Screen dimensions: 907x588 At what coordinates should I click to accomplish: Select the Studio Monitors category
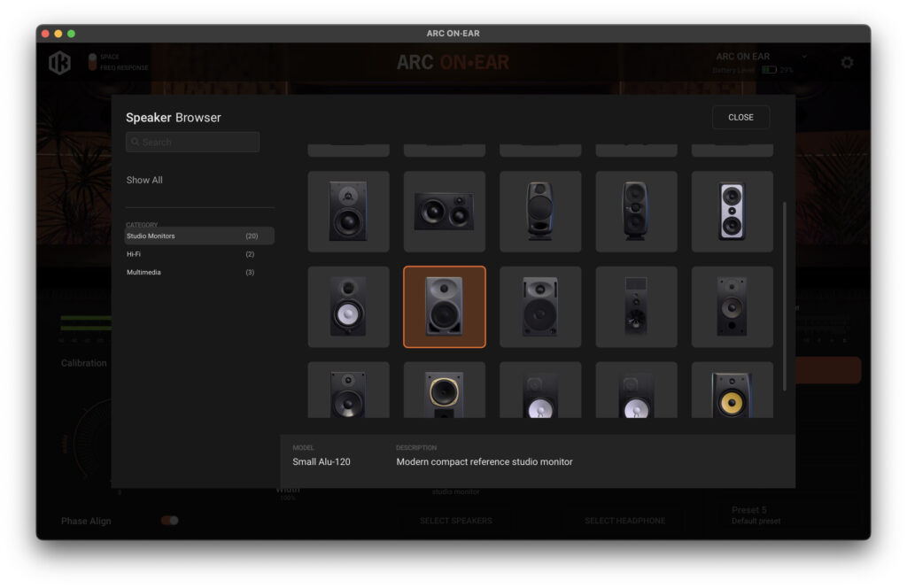(199, 236)
